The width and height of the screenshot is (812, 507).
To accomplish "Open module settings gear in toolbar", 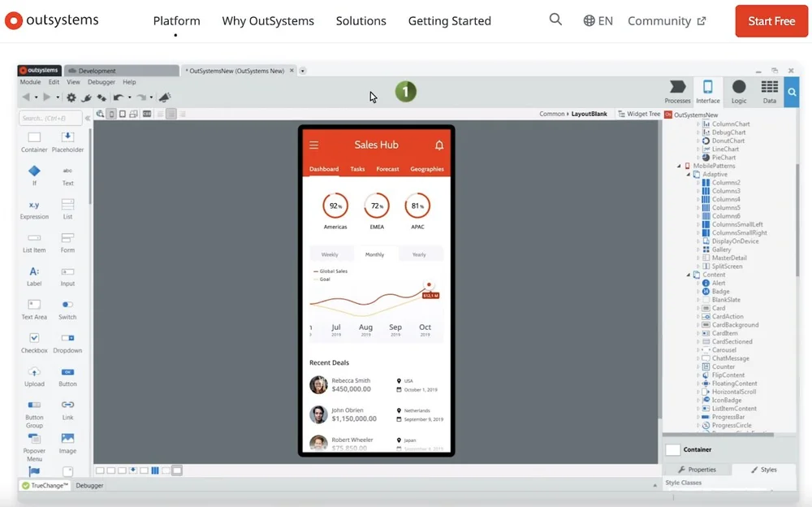I will [71, 97].
